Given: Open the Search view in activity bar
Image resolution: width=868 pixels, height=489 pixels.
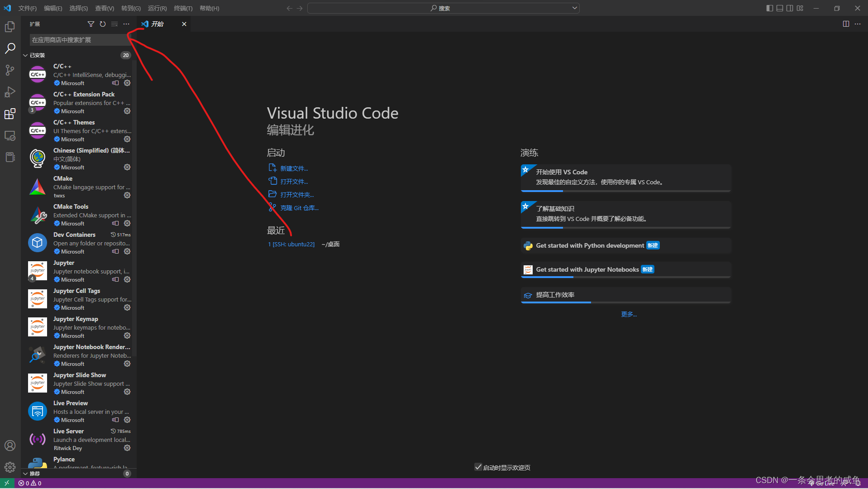Looking at the screenshot, I should 10,48.
